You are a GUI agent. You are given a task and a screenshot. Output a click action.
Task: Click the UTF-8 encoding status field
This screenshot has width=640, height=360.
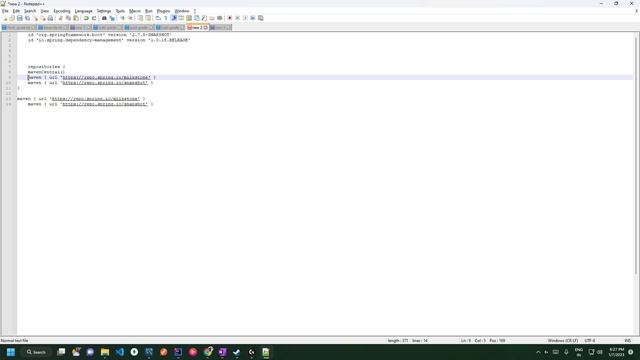pyautogui.click(x=590, y=340)
